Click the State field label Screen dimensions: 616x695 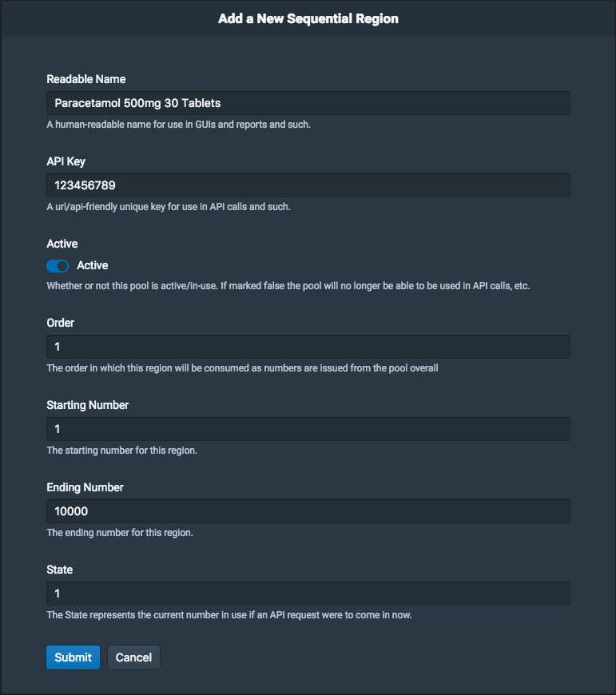point(59,570)
